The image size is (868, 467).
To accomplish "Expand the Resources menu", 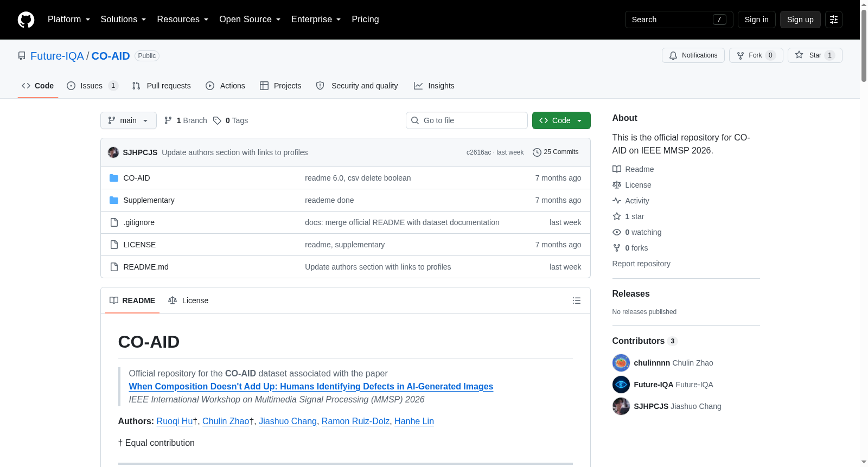I will coord(182,20).
